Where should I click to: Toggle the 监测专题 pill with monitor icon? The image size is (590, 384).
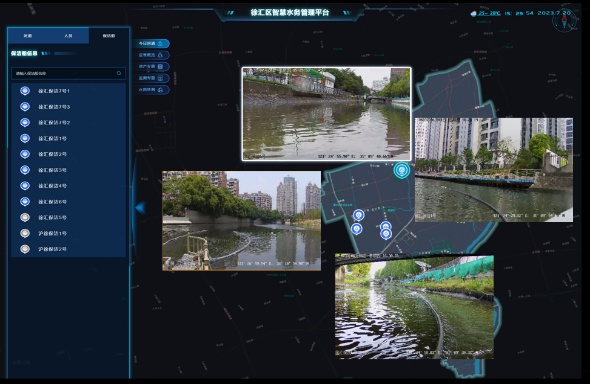151,78
